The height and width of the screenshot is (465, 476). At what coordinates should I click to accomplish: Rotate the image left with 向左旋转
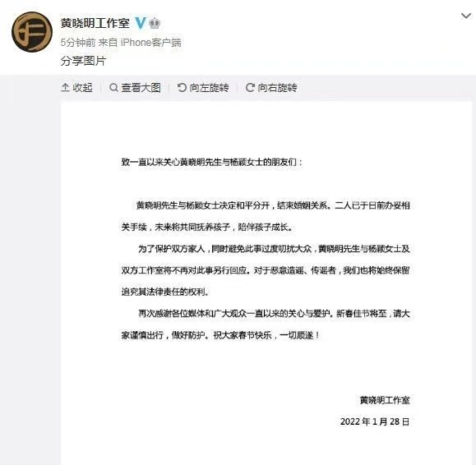(x=203, y=88)
